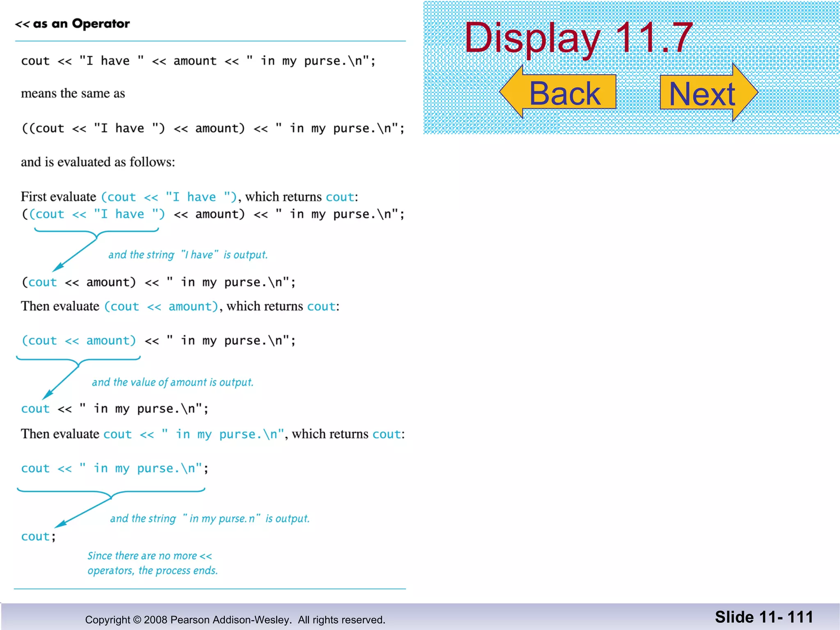Click the 'Since there are no more <<' note
Image resolution: width=840 pixels, height=630 pixels.
pos(150,556)
